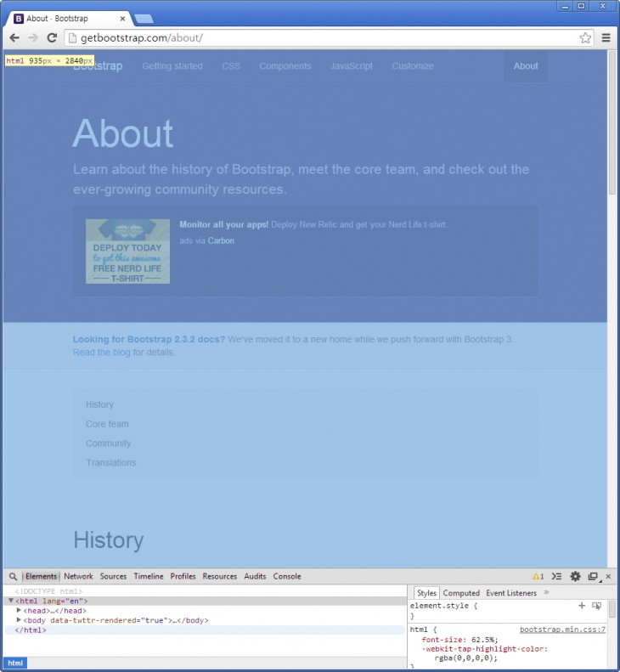Screen dimensions: 620x672
Task: Click the Carbon ads link
Action: [221, 241]
